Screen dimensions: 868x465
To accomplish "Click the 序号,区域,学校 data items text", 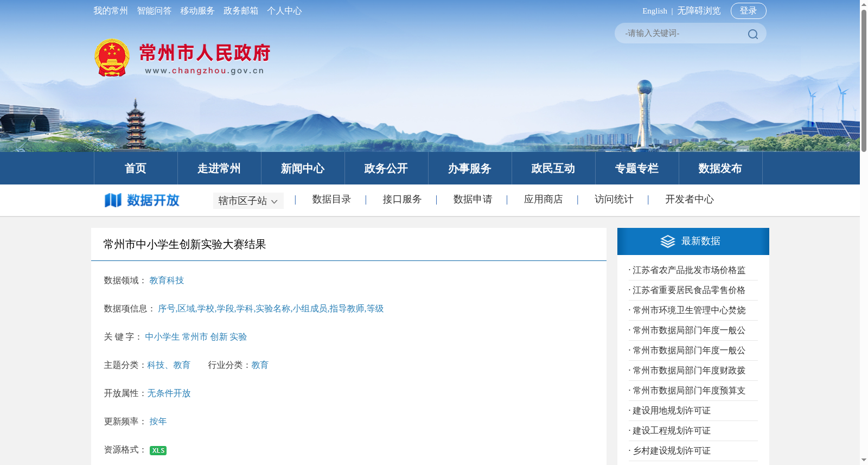I will (271, 309).
